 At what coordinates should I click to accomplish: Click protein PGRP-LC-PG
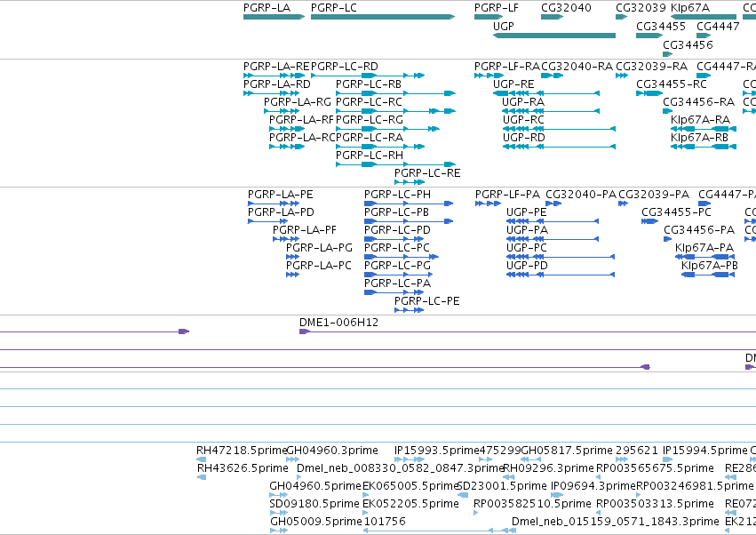pyautogui.click(x=398, y=275)
